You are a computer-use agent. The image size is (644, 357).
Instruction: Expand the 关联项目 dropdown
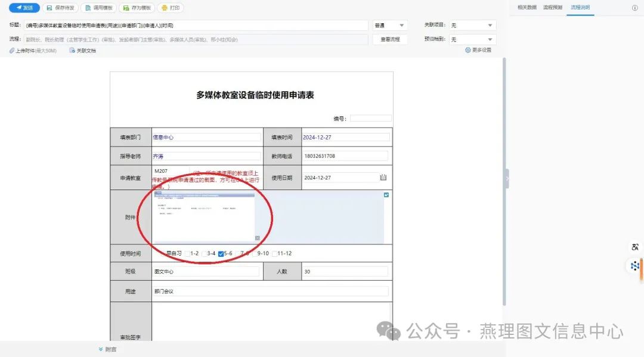(x=472, y=25)
